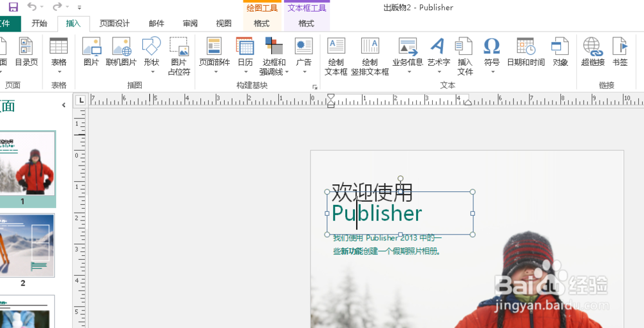
Task: Insert 联机图片 online pictures
Action: tap(121, 52)
